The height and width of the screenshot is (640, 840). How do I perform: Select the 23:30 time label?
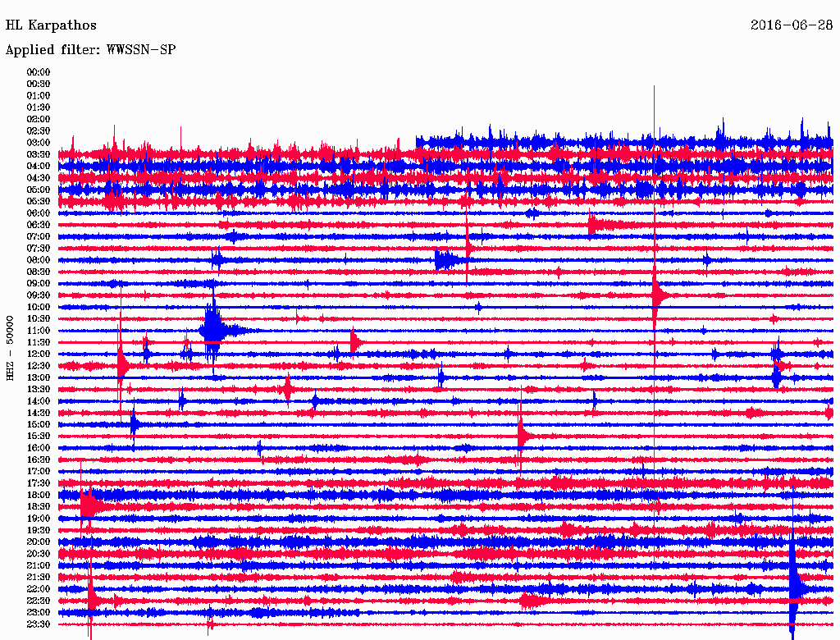coord(38,624)
